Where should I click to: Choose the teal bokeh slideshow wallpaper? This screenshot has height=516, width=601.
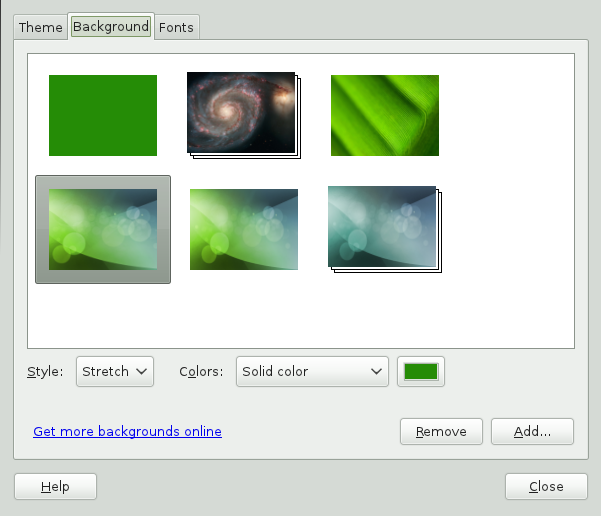tap(385, 229)
